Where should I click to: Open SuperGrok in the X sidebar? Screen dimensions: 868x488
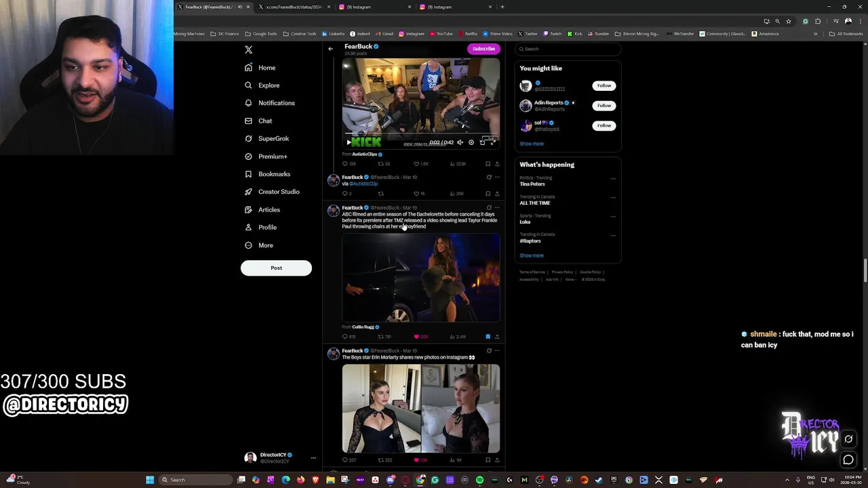click(x=267, y=138)
